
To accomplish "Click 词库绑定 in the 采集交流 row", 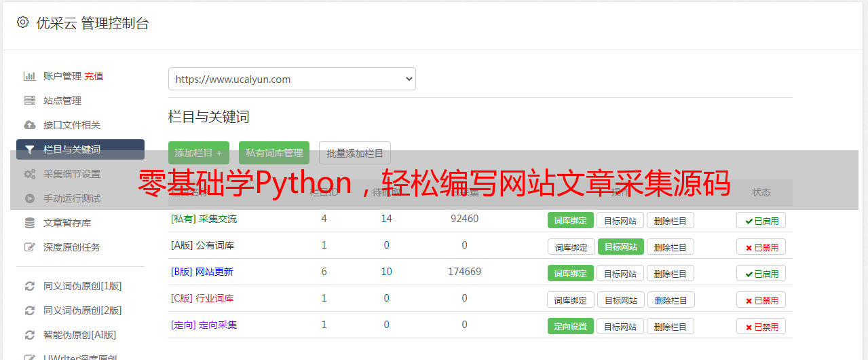I will (571, 220).
